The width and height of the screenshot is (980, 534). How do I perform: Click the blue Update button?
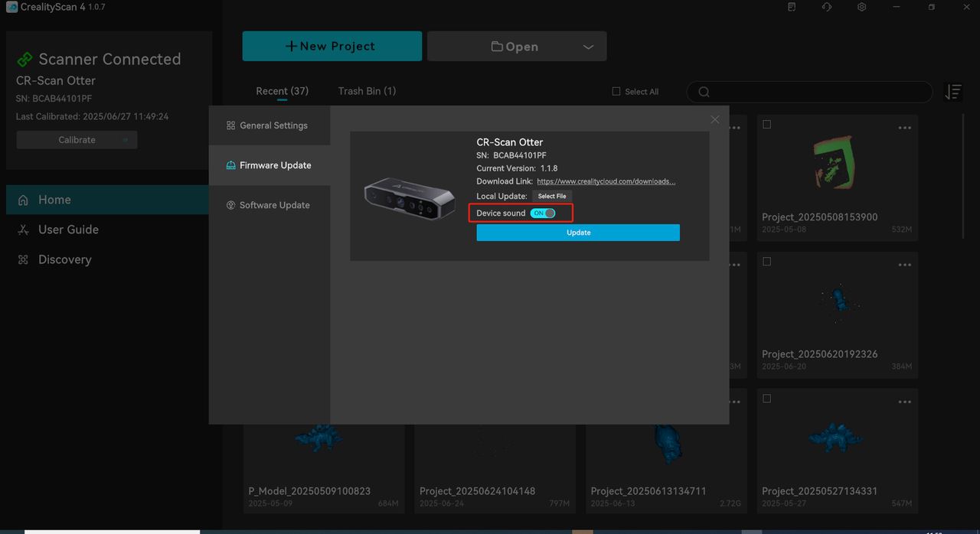tap(578, 233)
